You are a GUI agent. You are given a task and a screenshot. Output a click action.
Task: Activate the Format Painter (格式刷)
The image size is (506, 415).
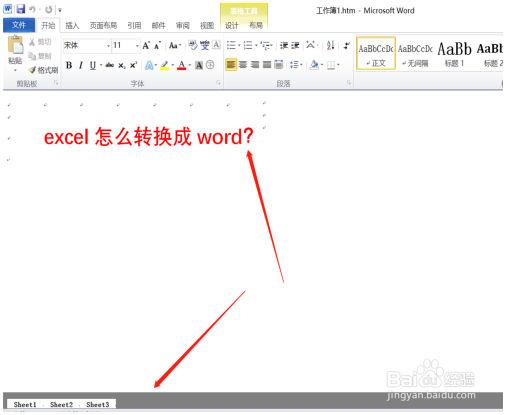tap(43, 70)
